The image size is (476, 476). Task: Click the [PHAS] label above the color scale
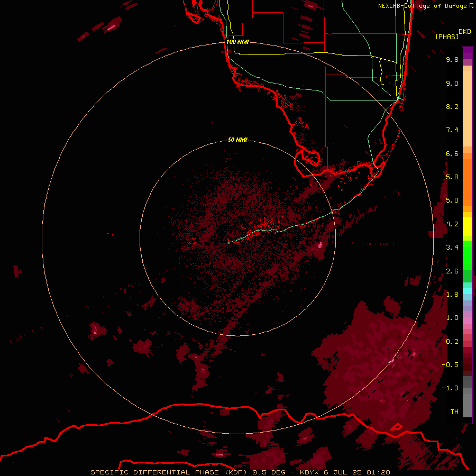(447, 36)
